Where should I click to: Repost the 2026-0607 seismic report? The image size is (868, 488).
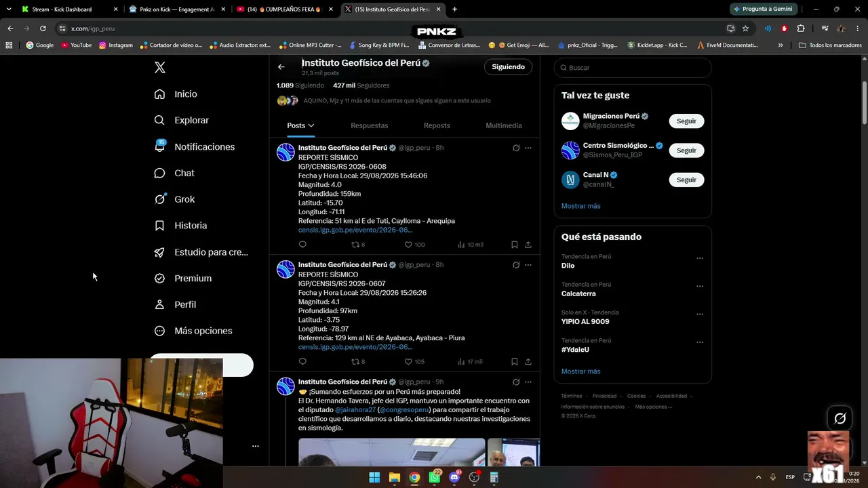pos(357,362)
